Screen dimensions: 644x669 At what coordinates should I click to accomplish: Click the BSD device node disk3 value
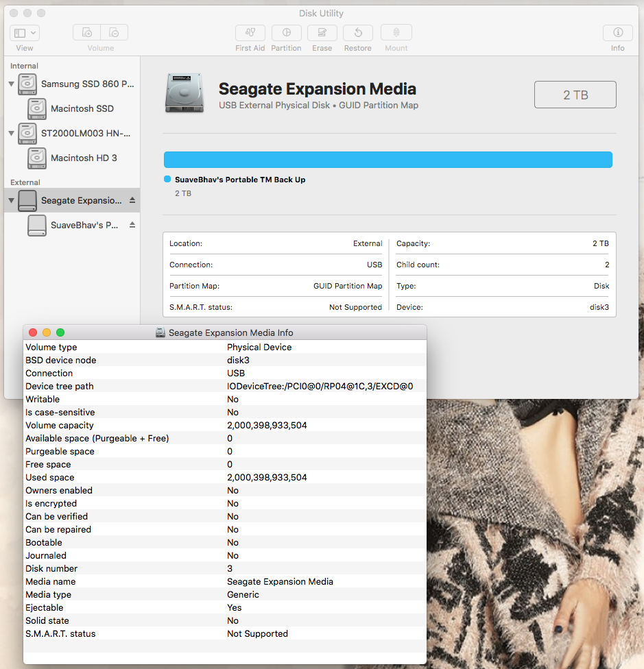click(238, 360)
